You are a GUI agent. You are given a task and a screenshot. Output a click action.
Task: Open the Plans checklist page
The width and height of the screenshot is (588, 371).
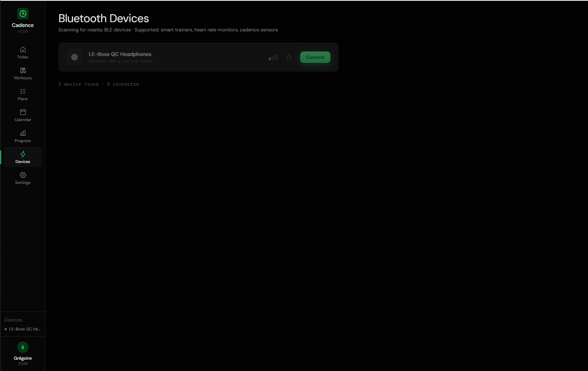(23, 95)
